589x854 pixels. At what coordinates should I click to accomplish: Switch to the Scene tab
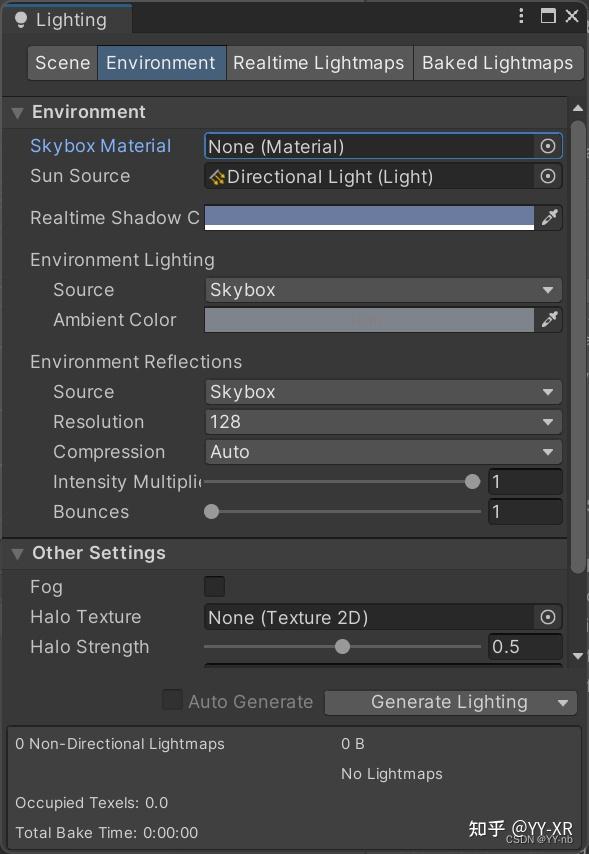point(62,62)
